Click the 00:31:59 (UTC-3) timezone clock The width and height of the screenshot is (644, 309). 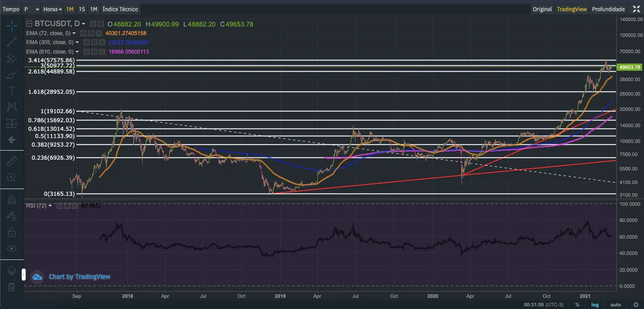coord(543,304)
